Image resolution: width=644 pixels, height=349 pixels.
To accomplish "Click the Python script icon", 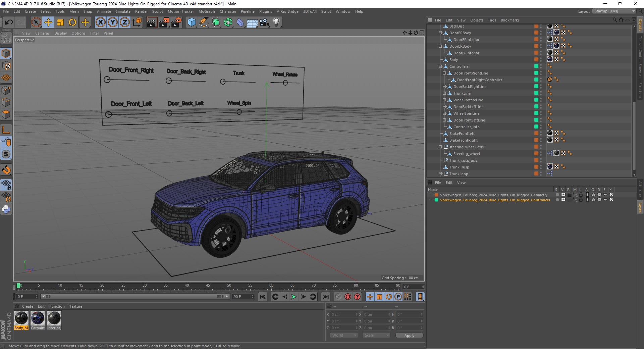I will pyautogui.click(x=6, y=209).
